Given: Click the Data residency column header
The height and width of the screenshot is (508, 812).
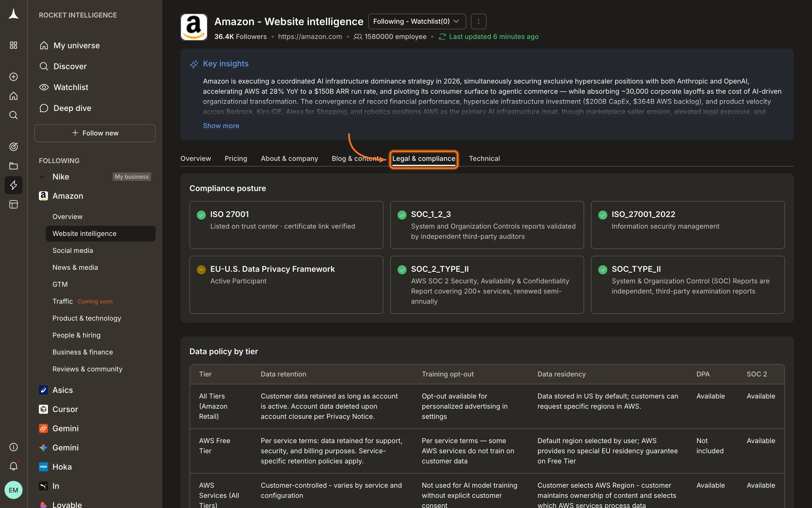Looking at the screenshot, I should (561, 374).
